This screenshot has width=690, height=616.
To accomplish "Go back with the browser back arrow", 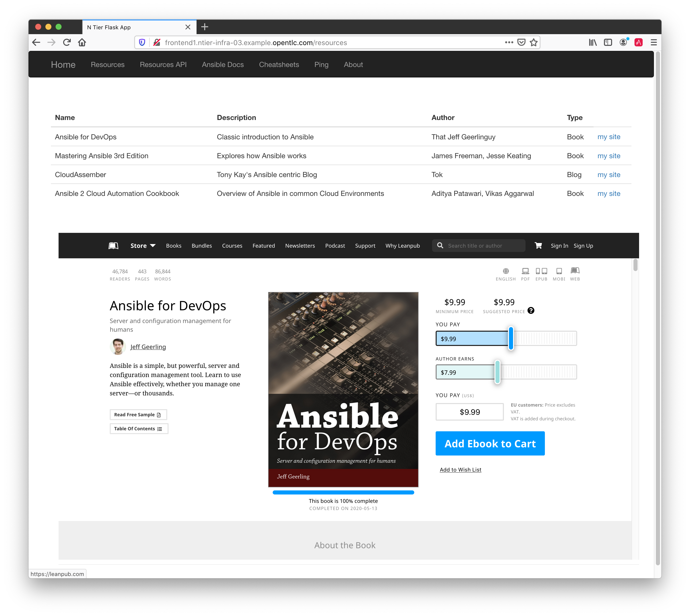I will click(x=36, y=42).
